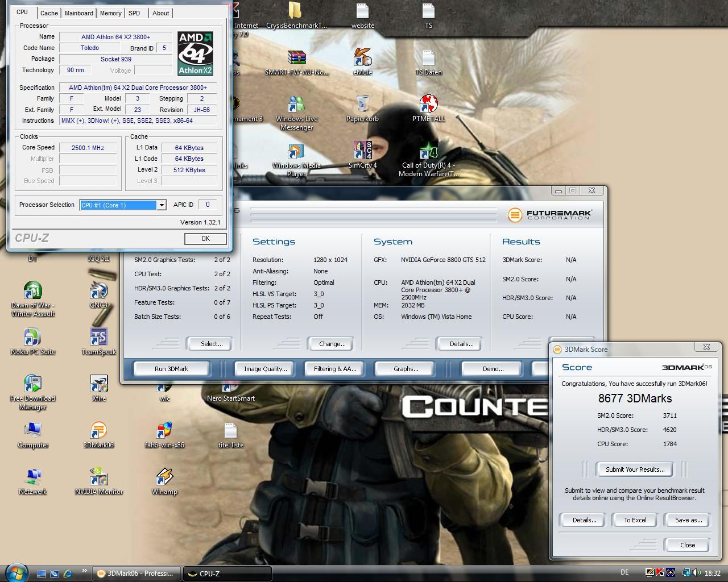Export score with To Excel button
Image resolution: width=728 pixels, height=582 pixels.
[x=635, y=520]
